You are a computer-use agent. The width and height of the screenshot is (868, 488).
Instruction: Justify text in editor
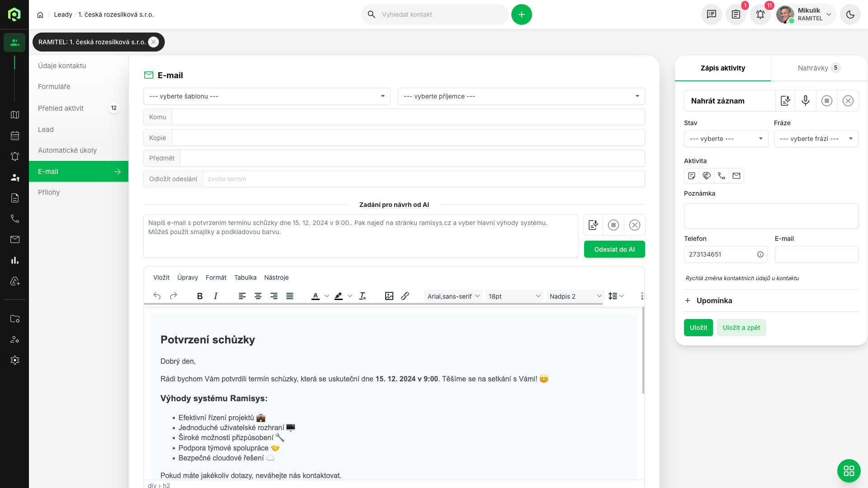click(x=290, y=296)
